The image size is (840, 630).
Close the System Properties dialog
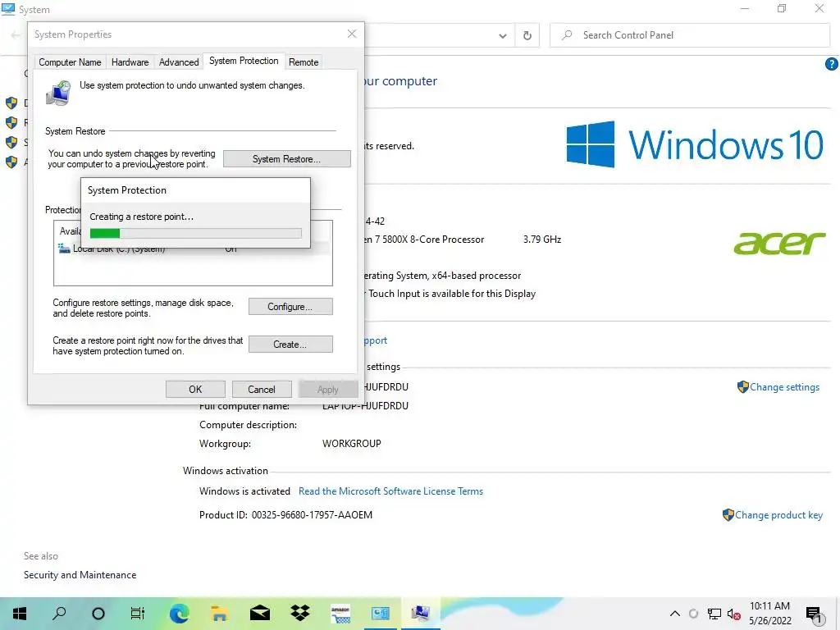coord(352,34)
